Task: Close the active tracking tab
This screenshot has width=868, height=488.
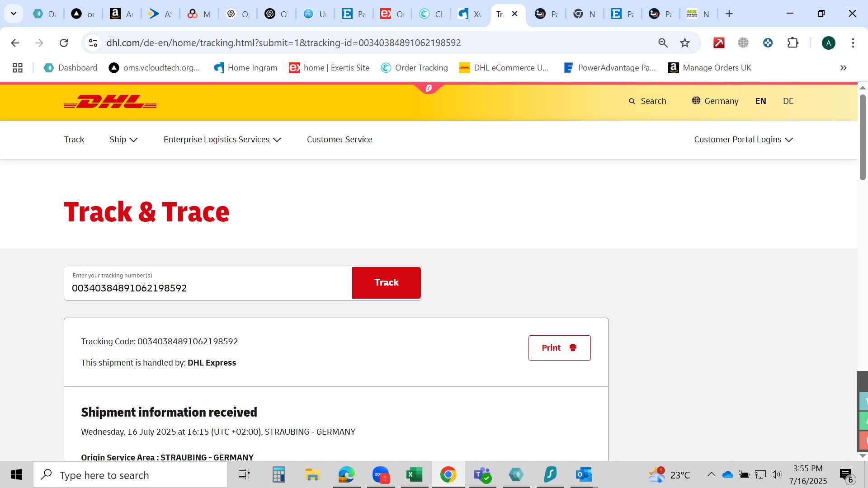Action: pyautogui.click(x=514, y=14)
